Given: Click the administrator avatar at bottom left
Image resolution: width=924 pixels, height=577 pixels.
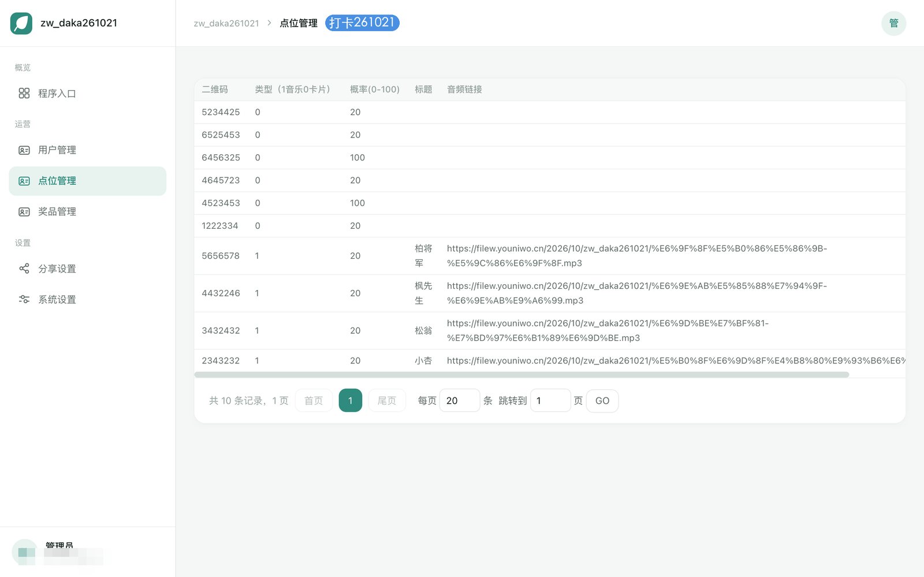Looking at the screenshot, I should (x=24, y=552).
